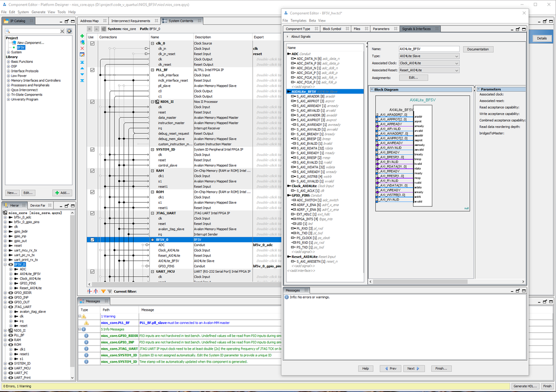Toggle the Use checkbox for NIOS_II
This screenshot has height=392, width=556.
(x=92, y=102)
